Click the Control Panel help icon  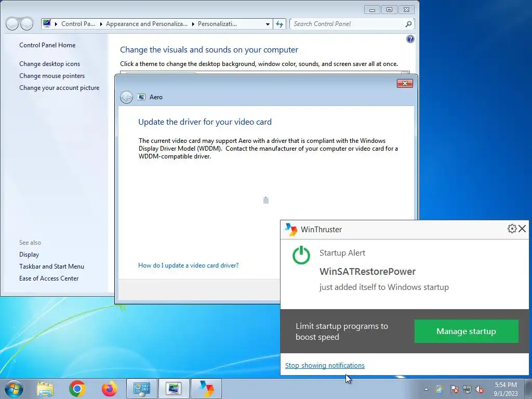point(410,39)
